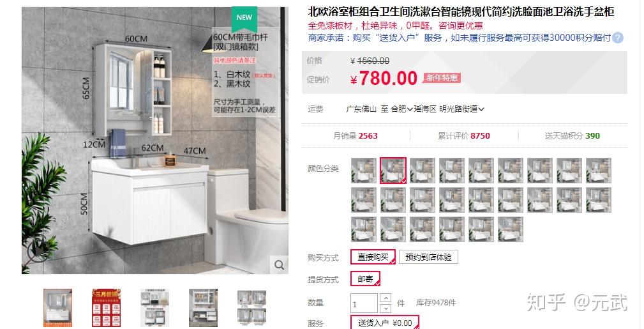Open the 瑶海区 district selector
This screenshot has height=329, width=644.
(425, 109)
